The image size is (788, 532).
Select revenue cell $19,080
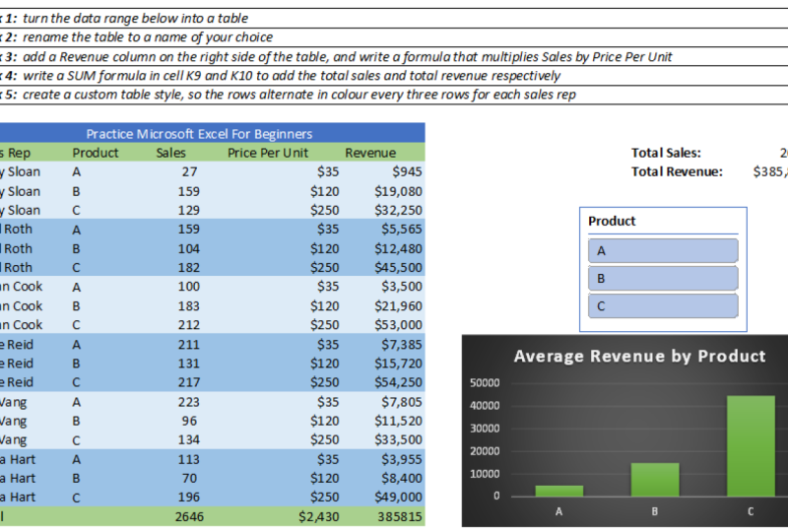[398, 191]
